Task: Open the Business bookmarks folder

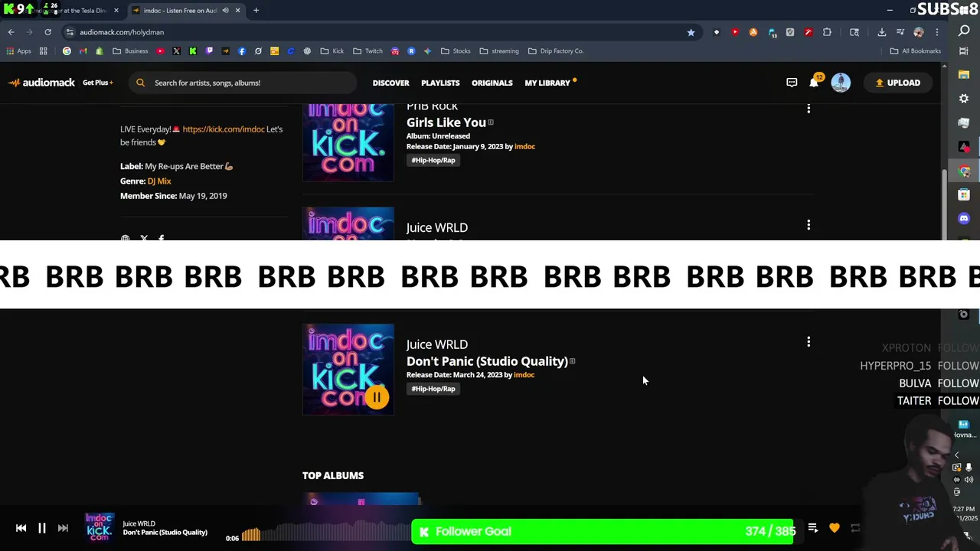Action: (130, 51)
